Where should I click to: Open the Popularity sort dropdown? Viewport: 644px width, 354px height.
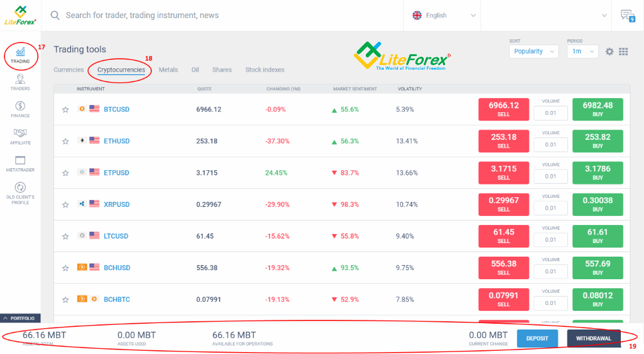coord(534,52)
